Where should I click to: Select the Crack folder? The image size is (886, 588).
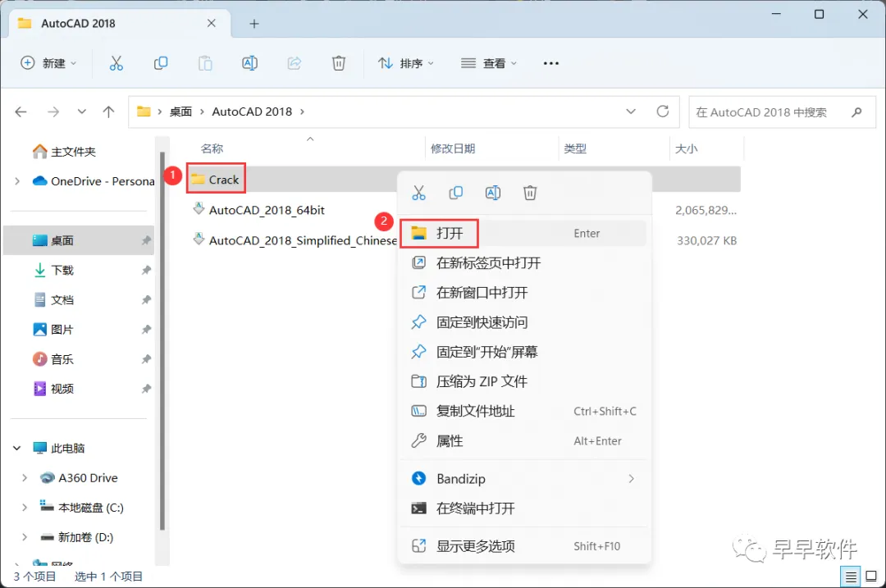(215, 180)
